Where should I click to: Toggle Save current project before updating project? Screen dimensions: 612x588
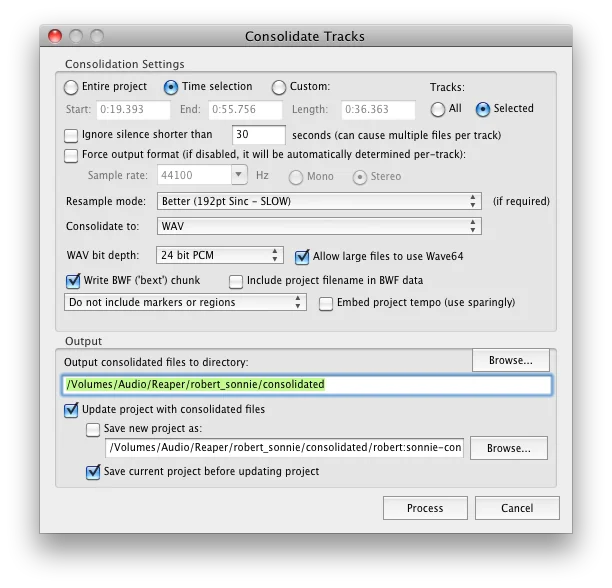click(93, 472)
